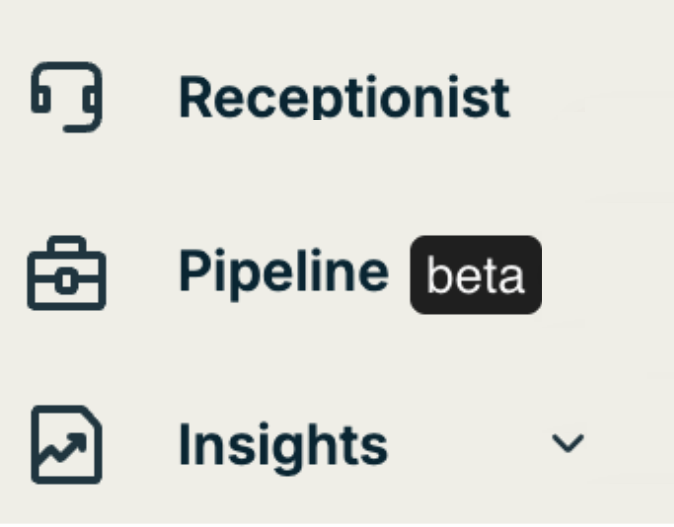Navigate to Pipeline beta in the sidebar
Screen dimensions: 674x527
click(283, 272)
